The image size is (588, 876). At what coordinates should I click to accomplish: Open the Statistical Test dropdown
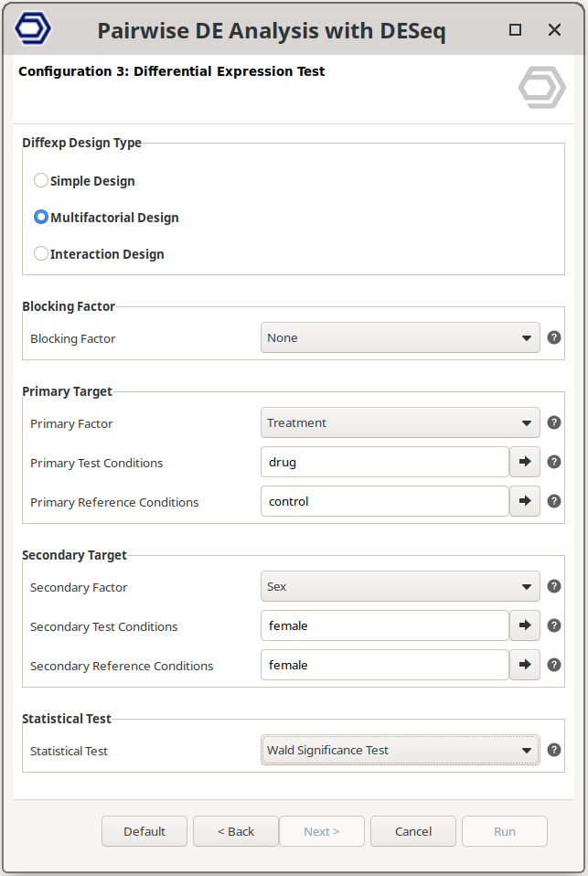tap(400, 750)
